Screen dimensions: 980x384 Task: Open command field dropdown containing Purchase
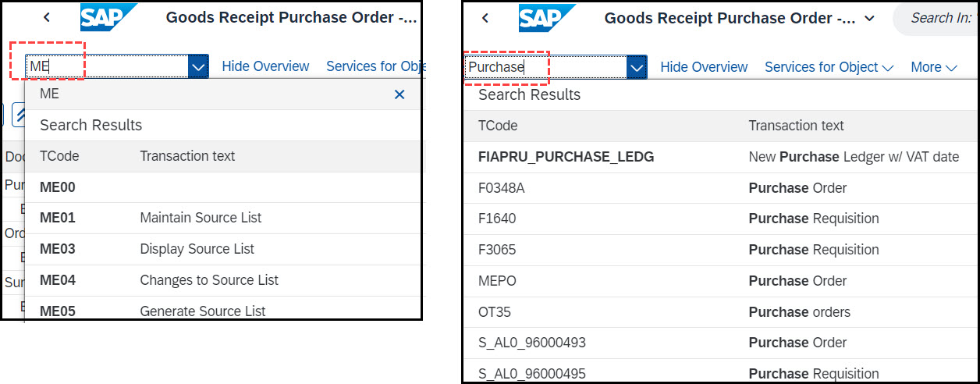[x=637, y=68]
